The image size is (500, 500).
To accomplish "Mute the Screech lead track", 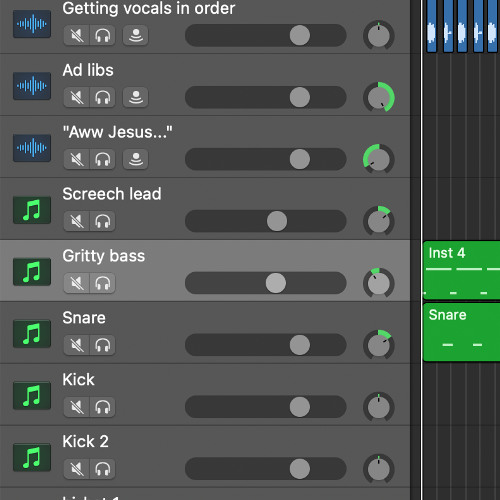I will 77,221.
